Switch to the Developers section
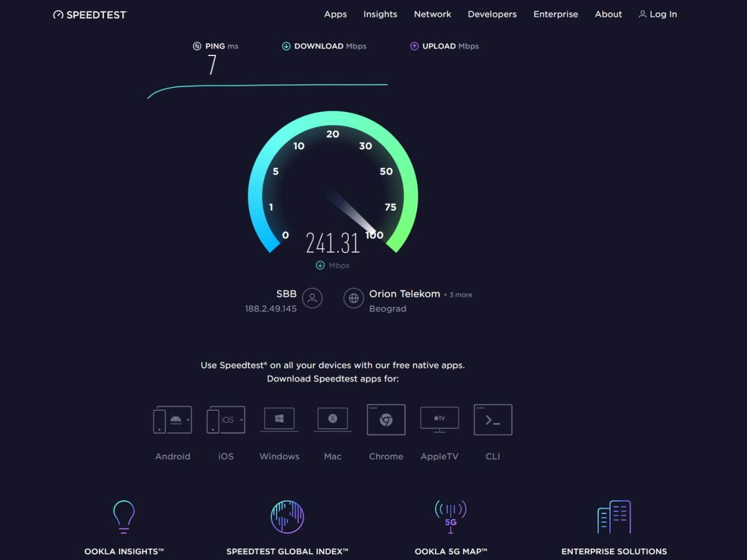747x560 pixels. point(492,14)
